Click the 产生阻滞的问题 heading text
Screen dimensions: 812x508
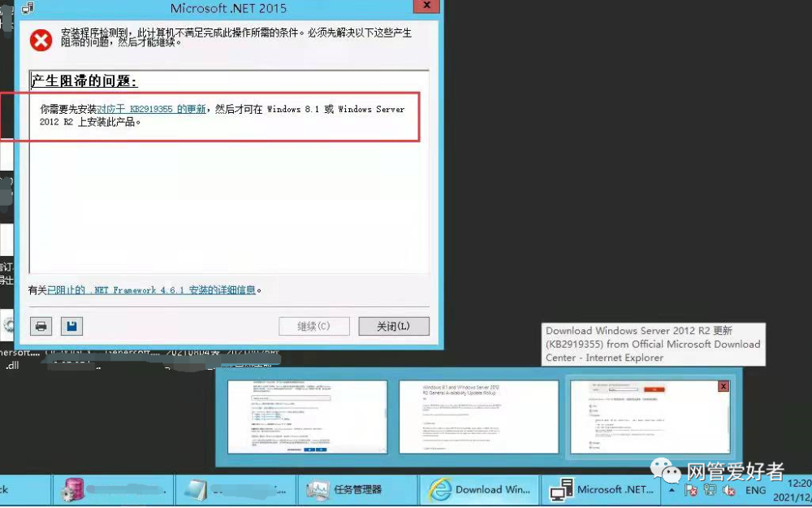click(x=84, y=80)
